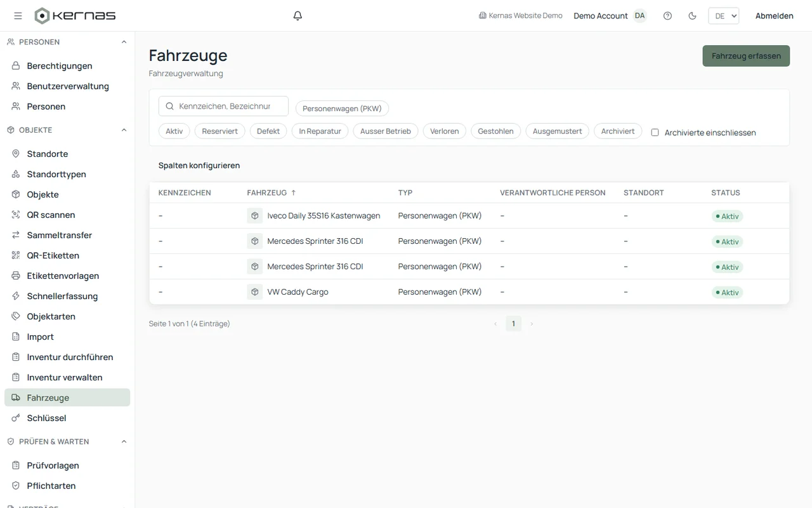Open Spalten konfigurieren
812x508 pixels.
199,166
